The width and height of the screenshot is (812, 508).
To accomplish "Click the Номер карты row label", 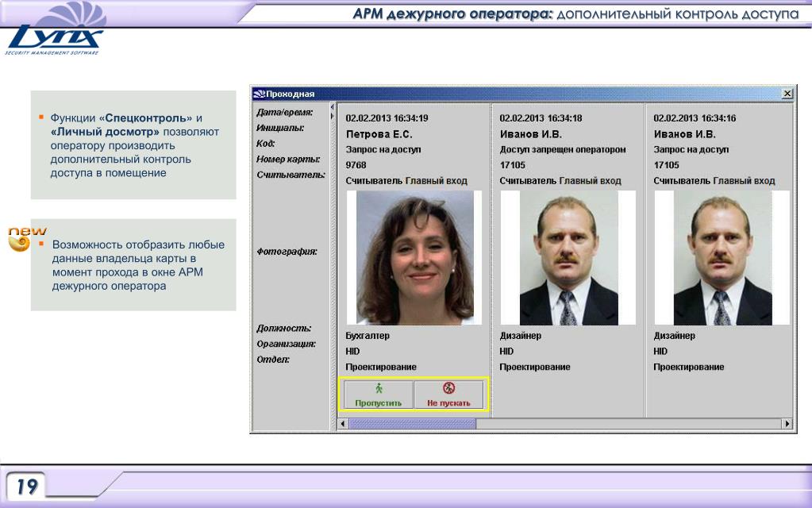I will click(288, 159).
